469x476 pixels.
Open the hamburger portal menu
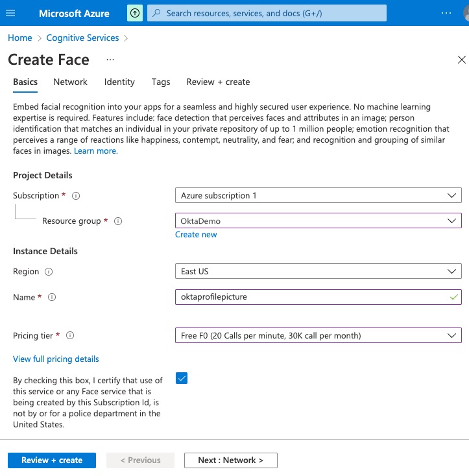(13, 13)
